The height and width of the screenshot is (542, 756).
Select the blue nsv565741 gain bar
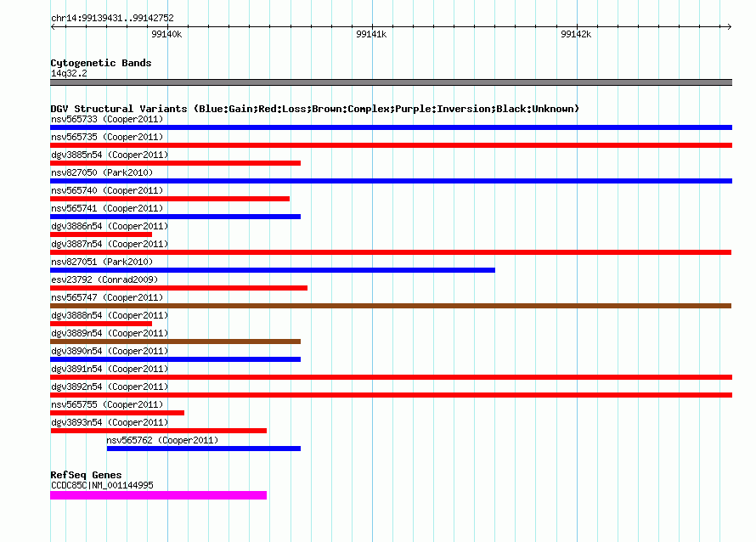click(x=176, y=217)
